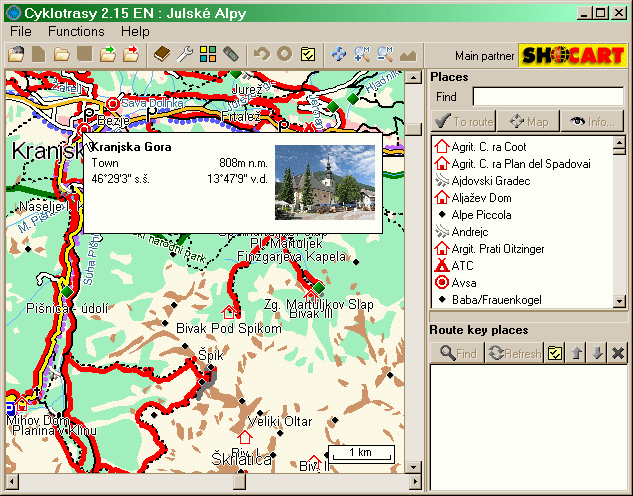Viewport: 633px width, 496px height.
Task: Select the blue four-arrow pan tool
Action: pyautogui.click(x=339, y=54)
